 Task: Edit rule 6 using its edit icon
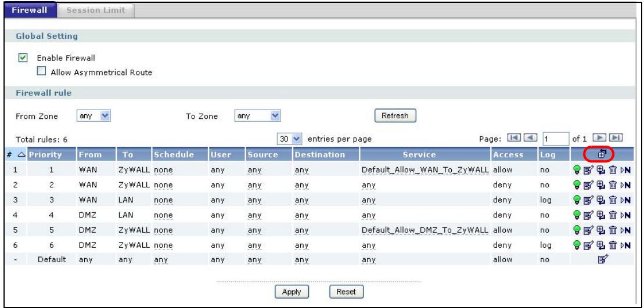coord(589,245)
